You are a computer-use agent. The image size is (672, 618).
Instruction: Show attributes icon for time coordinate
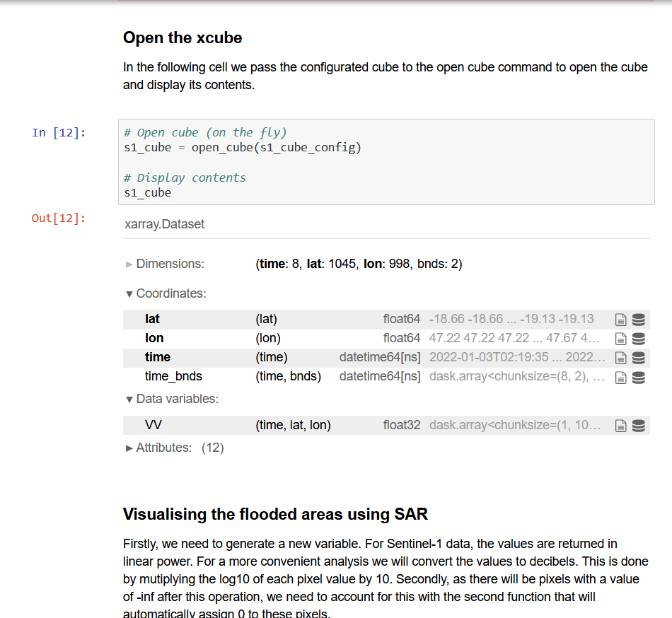620,358
